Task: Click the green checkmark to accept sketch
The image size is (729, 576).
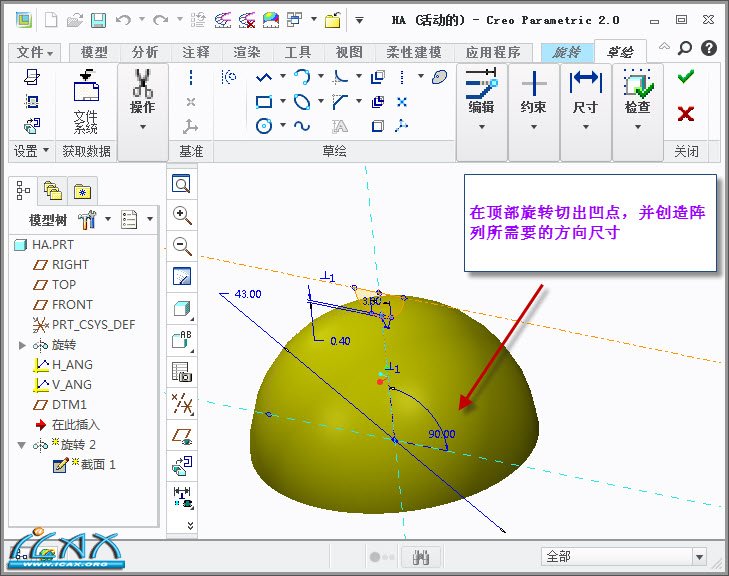Action: [685, 77]
